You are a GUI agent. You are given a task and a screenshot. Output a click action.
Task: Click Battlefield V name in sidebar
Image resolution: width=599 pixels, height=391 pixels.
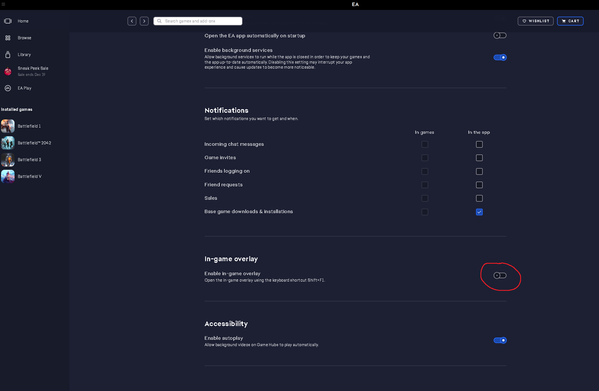30,176
